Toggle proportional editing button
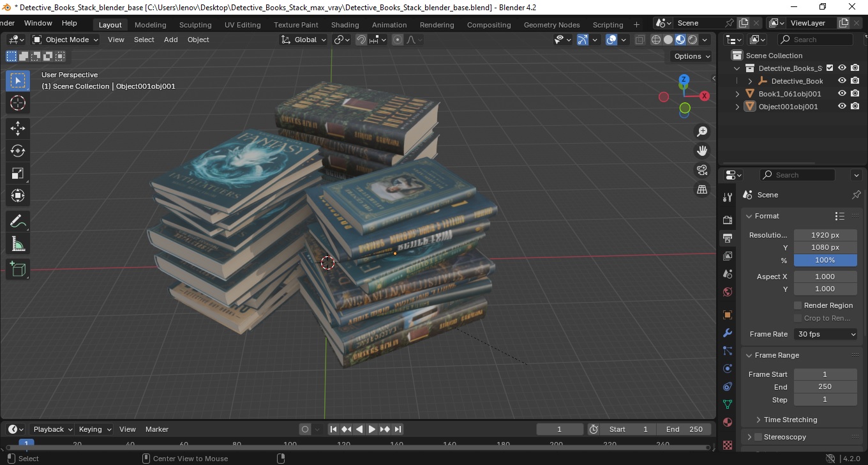868x465 pixels. tap(398, 40)
